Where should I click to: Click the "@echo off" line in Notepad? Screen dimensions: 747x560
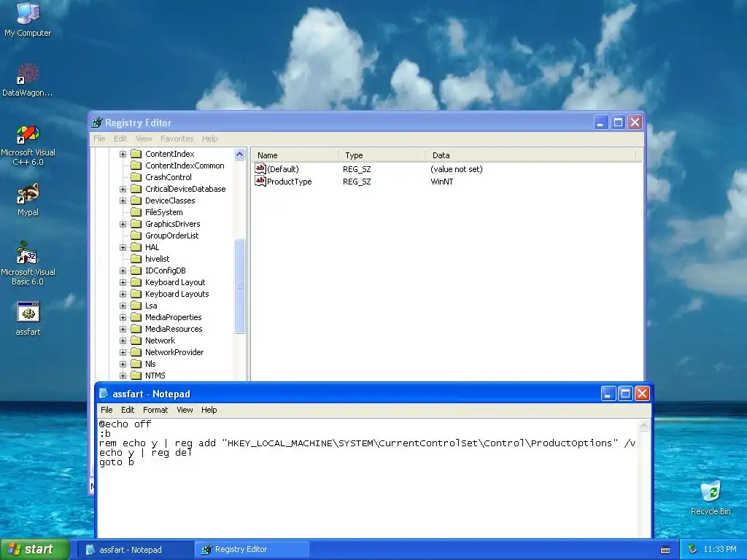[x=125, y=424]
